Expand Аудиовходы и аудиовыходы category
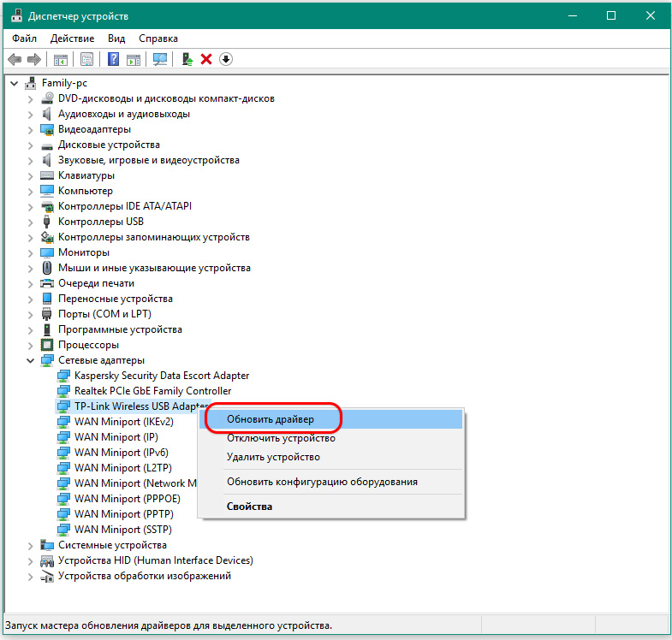 tap(30, 115)
